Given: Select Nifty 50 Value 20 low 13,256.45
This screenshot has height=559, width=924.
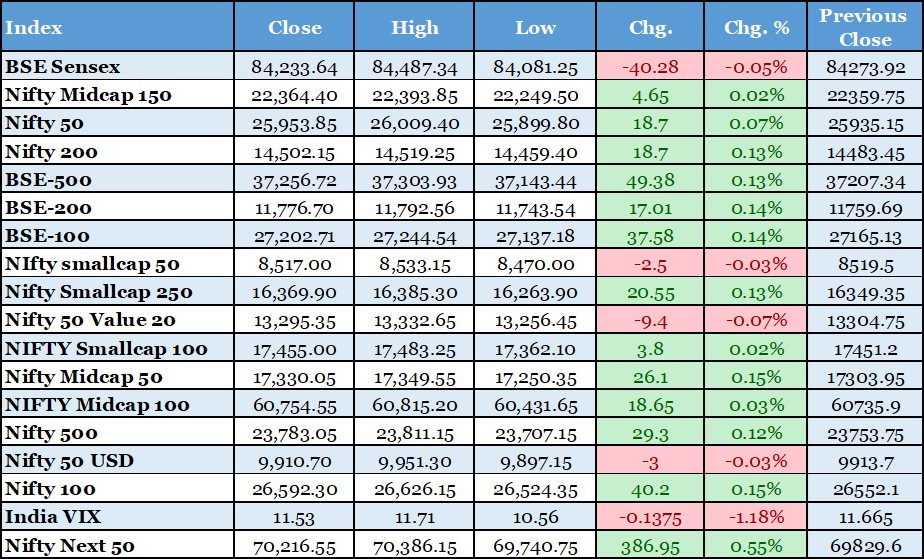Looking at the screenshot, I should 535,321.
